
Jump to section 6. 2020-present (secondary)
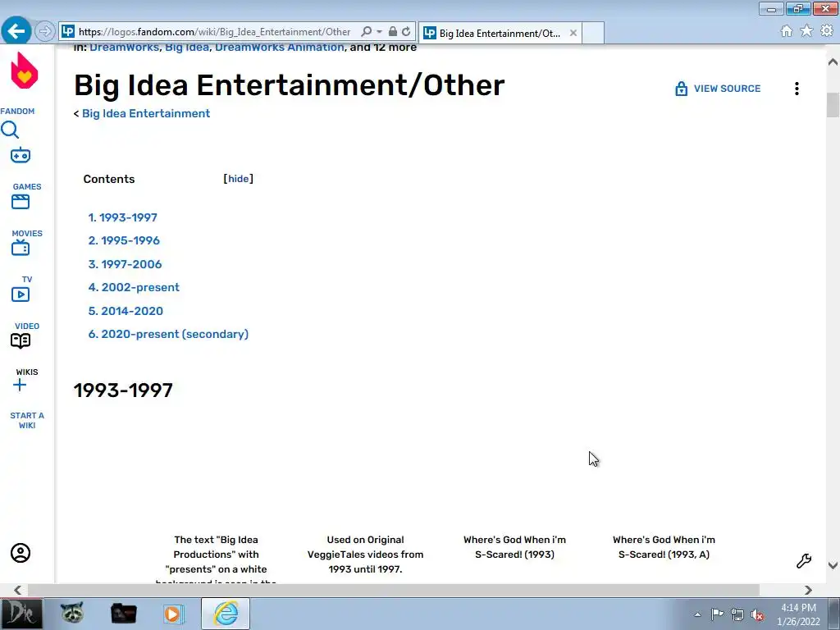click(x=168, y=334)
